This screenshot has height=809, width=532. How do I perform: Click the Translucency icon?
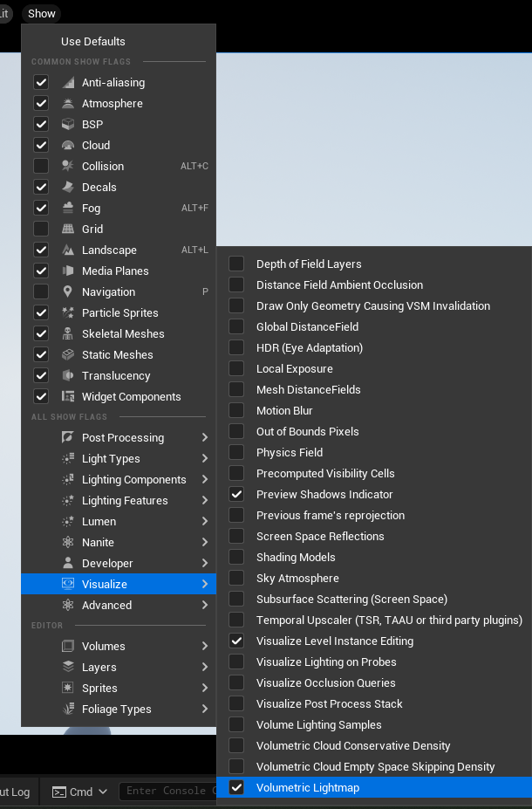pyautogui.click(x=68, y=375)
